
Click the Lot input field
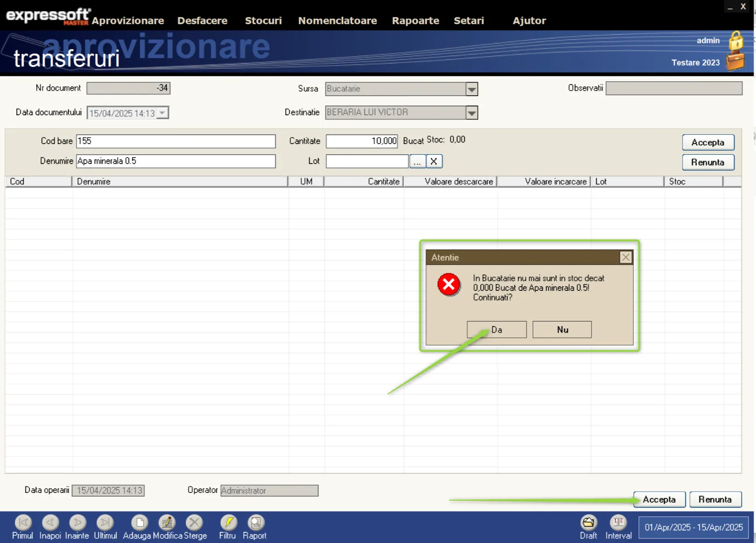(x=367, y=161)
